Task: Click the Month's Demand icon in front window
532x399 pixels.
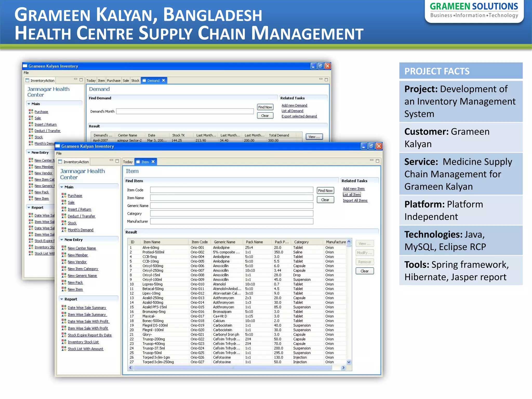Action: (64, 230)
